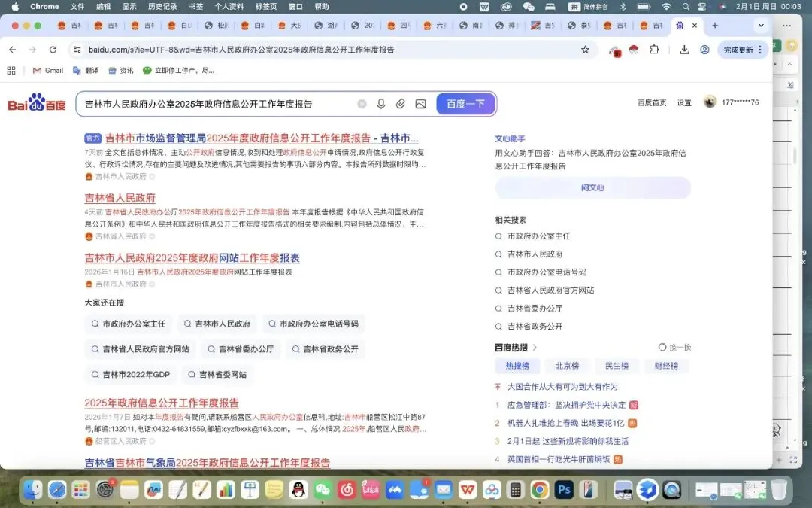Open Baidu 设置 link
This screenshot has height=508, width=812.
click(684, 102)
